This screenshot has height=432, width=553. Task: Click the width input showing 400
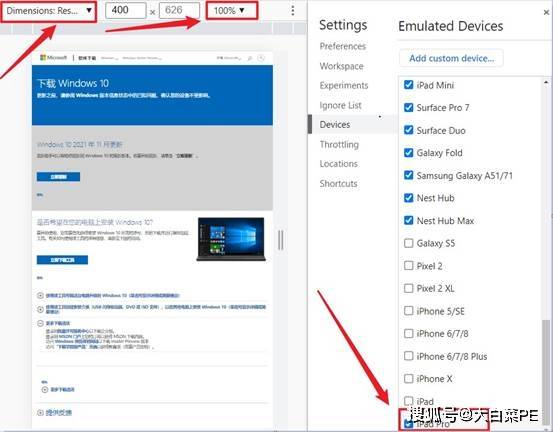[x=126, y=11]
